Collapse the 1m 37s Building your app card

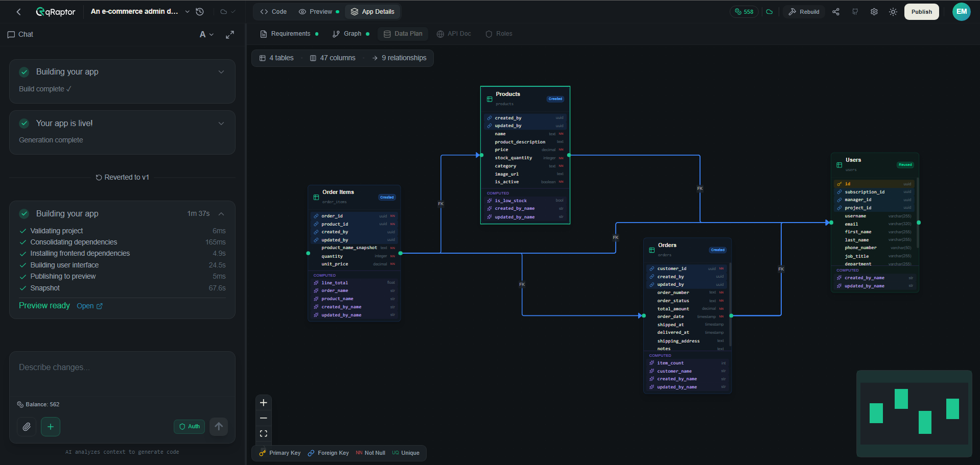coord(221,214)
